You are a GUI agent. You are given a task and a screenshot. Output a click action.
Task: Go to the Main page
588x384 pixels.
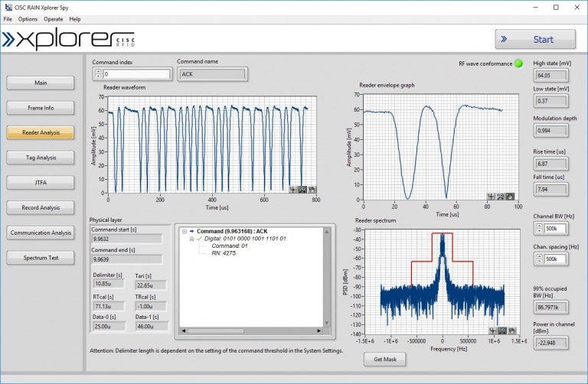(41, 83)
